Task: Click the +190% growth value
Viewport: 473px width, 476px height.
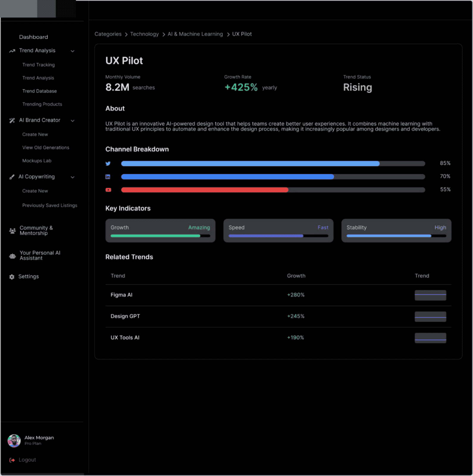Action: [295, 338]
